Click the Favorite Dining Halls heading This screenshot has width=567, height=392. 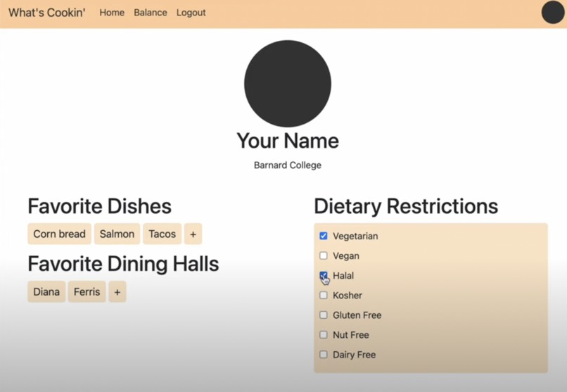click(x=123, y=264)
